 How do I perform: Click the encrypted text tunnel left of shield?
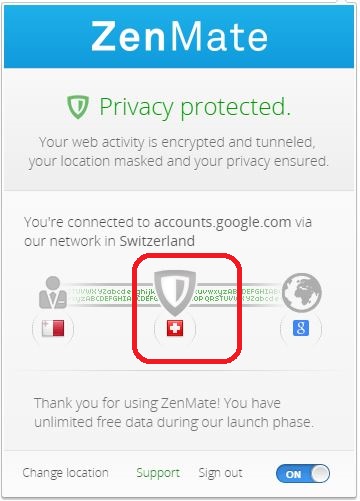[x=112, y=295]
